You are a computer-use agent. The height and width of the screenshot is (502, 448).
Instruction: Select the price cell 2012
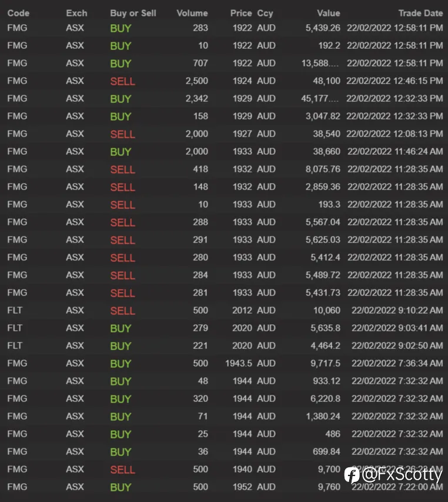pos(242,310)
